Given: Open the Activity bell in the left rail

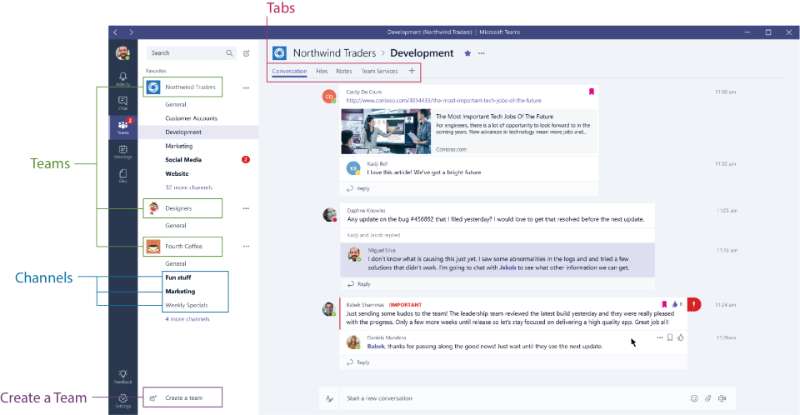Looking at the screenshot, I should (x=123, y=79).
